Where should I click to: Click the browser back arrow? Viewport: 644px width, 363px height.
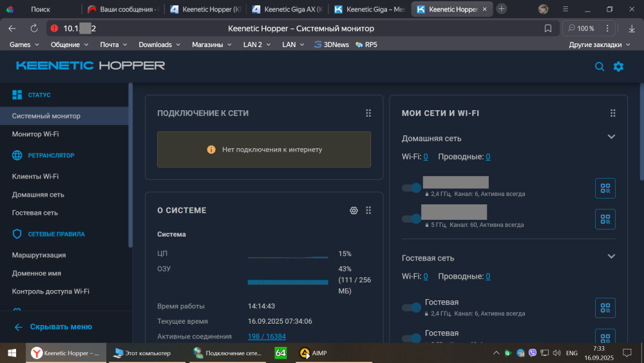tap(12, 28)
